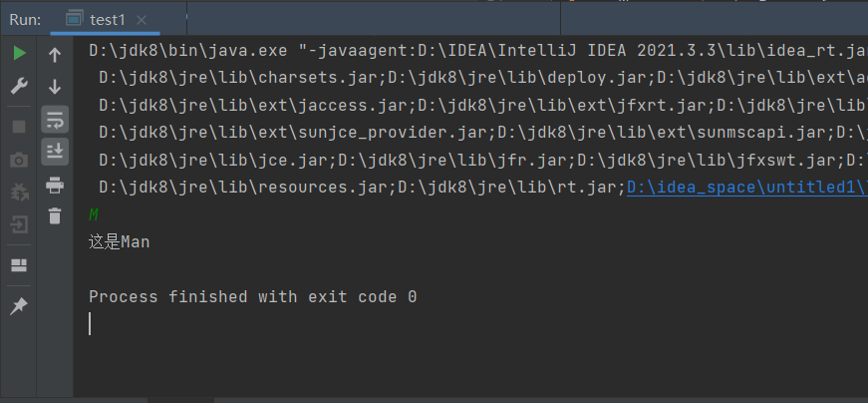Dump threads with the camera icon
This screenshot has width=868, height=403.
(x=19, y=160)
